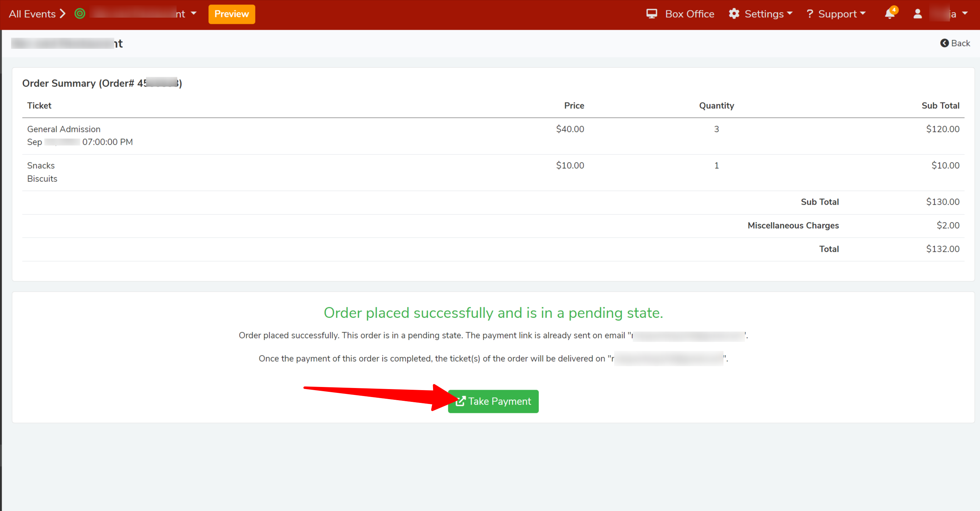980x511 pixels.
Task: Click the Back link text
Action: click(960, 43)
